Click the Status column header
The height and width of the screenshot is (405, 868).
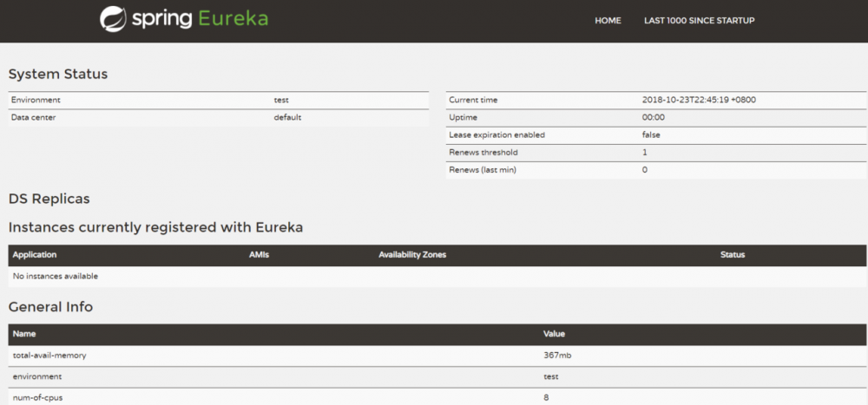click(733, 255)
